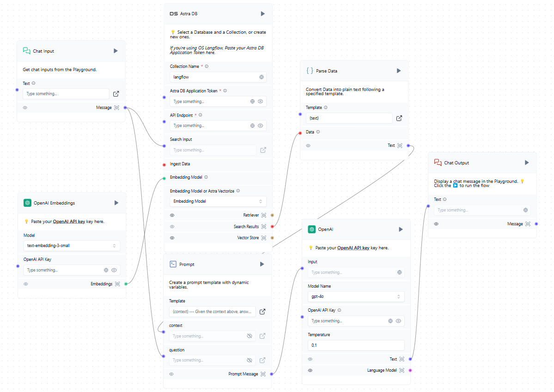The height and width of the screenshot is (392, 554).
Task: Toggle eye on Search Results output row
Action: point(172,227)
